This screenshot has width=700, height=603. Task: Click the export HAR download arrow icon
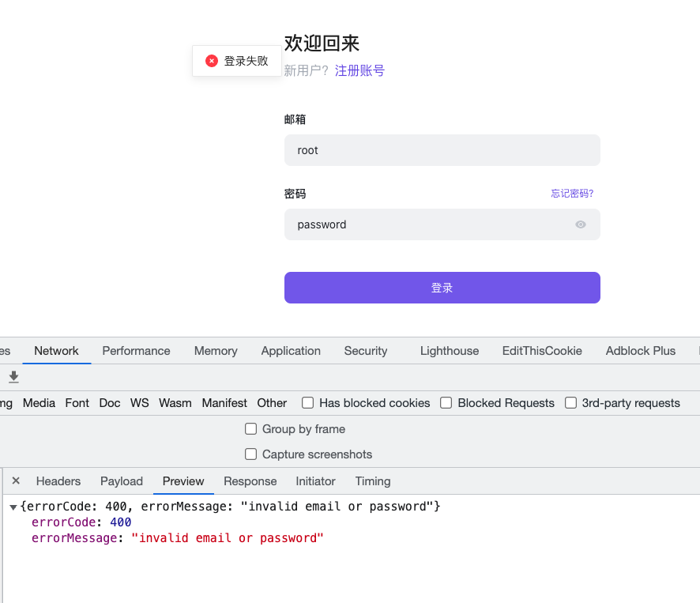point(14,377)
